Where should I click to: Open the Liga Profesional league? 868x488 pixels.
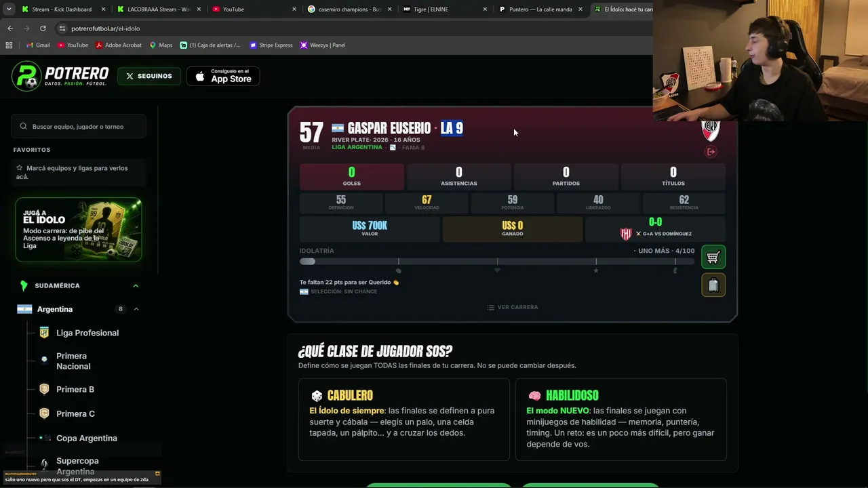(87, 333)
